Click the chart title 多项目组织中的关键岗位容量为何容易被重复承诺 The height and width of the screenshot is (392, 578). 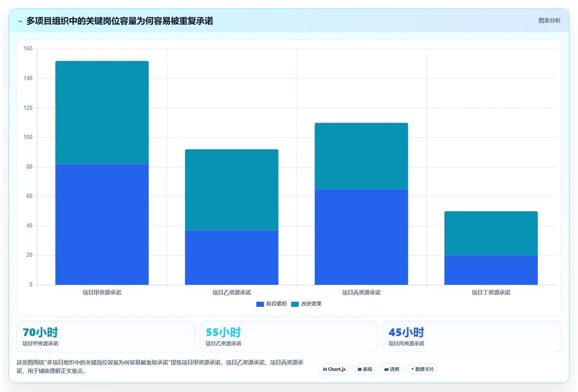pos(120,21)
